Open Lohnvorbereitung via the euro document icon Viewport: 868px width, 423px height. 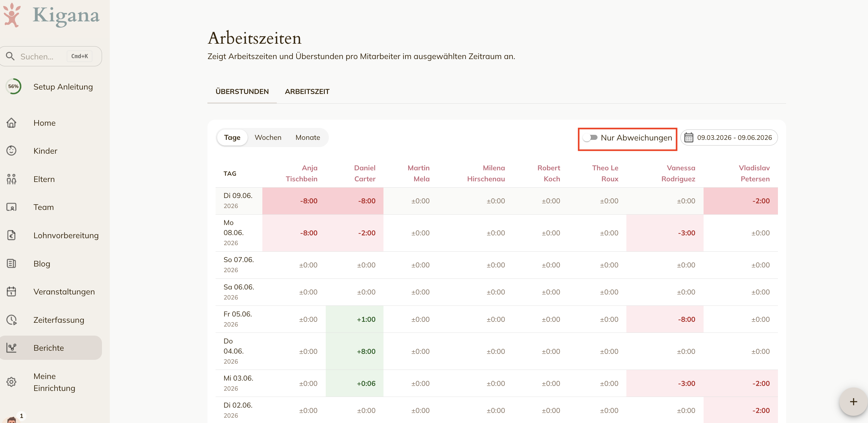12,235
